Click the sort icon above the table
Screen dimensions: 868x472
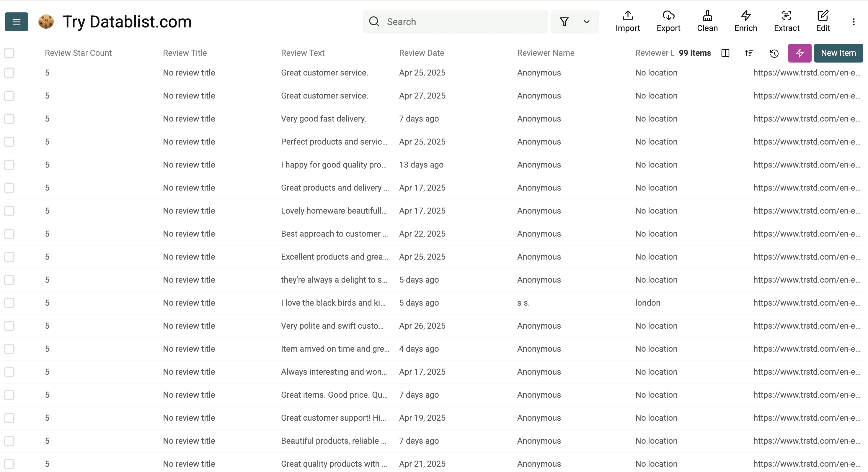pos(749,53)
